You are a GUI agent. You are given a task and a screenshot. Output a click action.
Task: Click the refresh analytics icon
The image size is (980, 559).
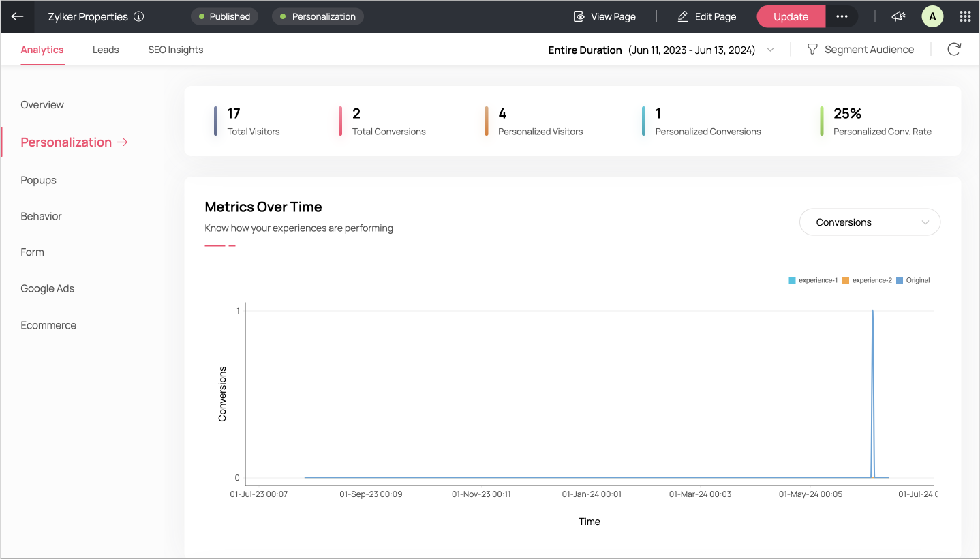(x=954, y=49)
